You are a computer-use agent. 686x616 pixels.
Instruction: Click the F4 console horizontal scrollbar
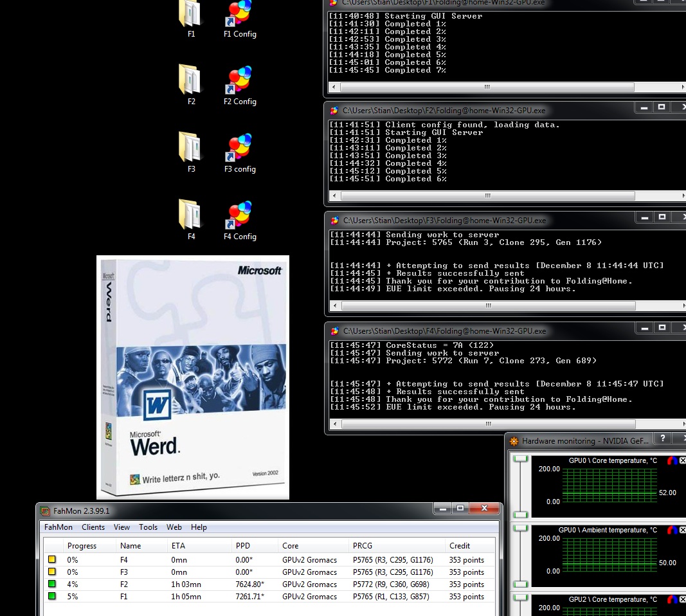pyautogui.click(x=488, y=424)
